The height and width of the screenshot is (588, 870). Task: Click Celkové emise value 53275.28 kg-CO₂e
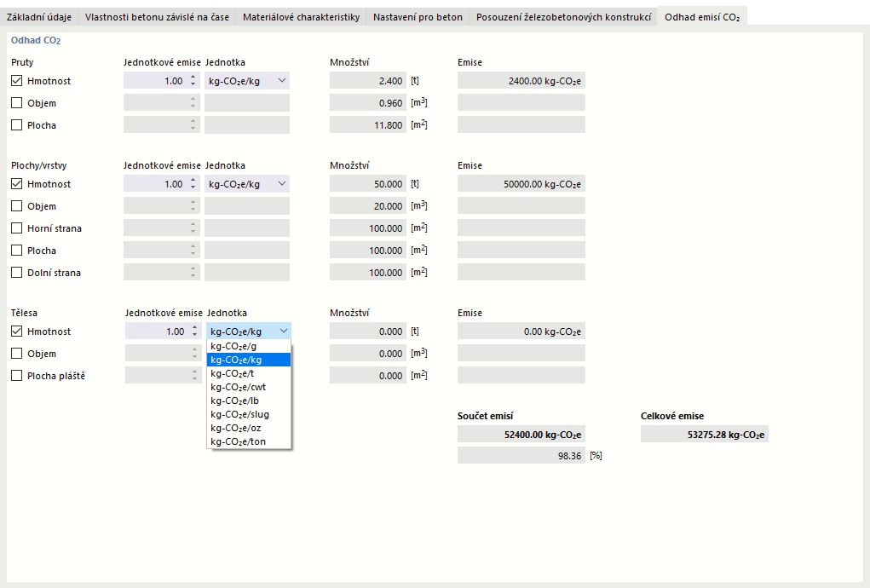tap(705, 435)
